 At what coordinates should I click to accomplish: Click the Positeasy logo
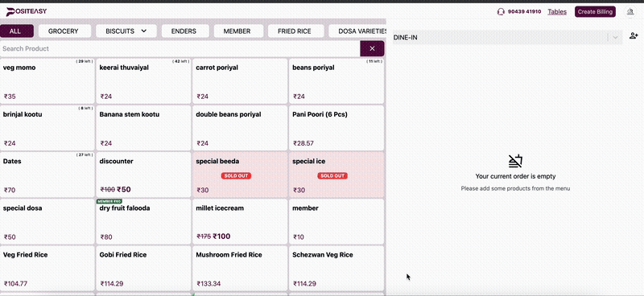(27, 11)
